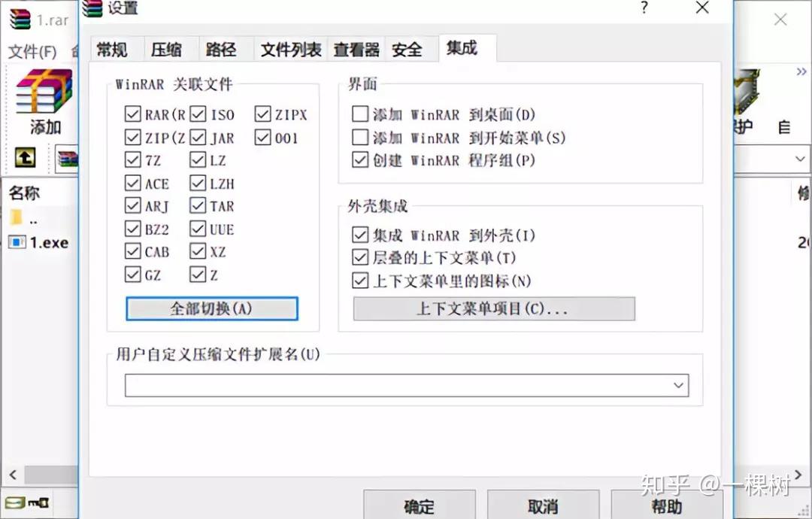Toggle the UUE association checkbox
Viewport: 812px width, 519px height.
point(198,229)
